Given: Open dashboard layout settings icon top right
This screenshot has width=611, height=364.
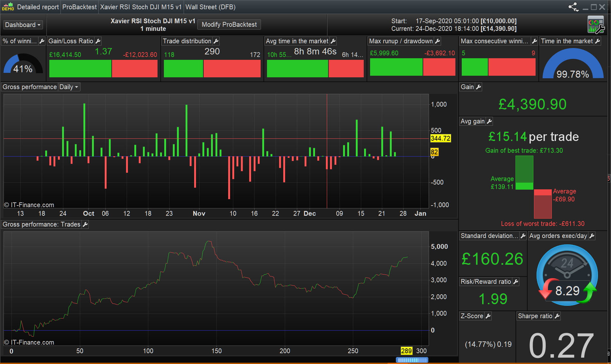Looking at the screenshot, I should (596, 25).
